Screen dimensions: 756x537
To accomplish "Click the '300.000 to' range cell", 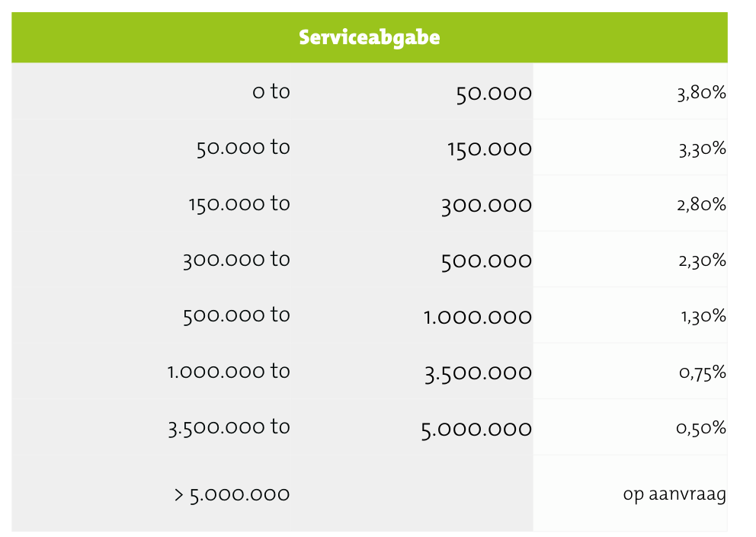I will click(x=236, y=259).
